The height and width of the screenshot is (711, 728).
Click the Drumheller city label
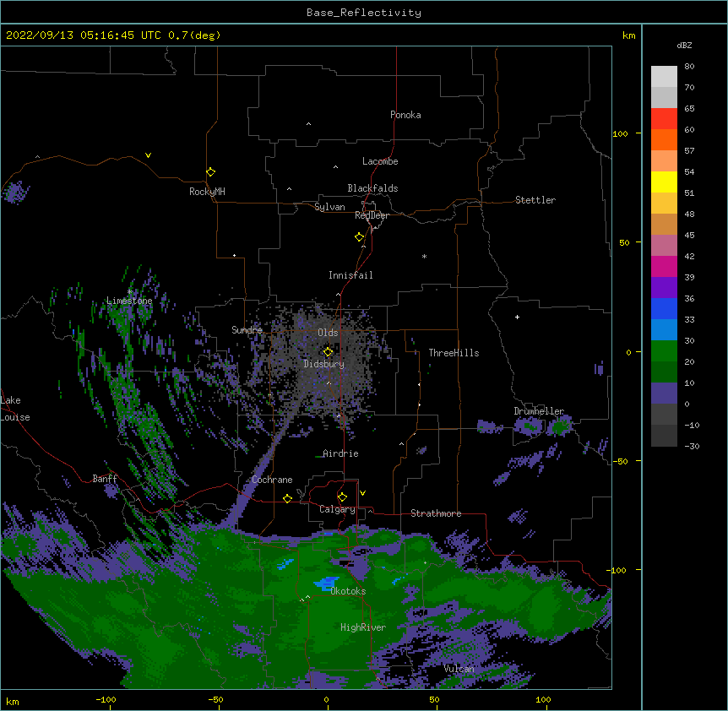[539, 411]
